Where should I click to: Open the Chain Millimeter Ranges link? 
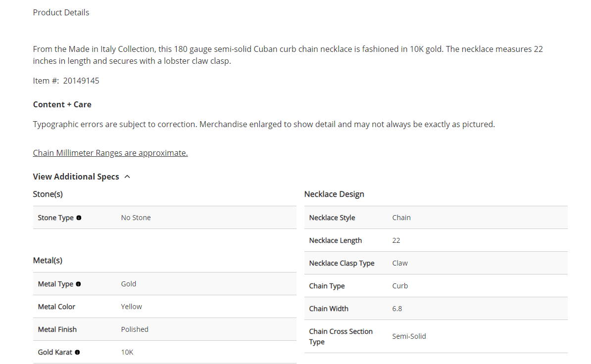110,153
